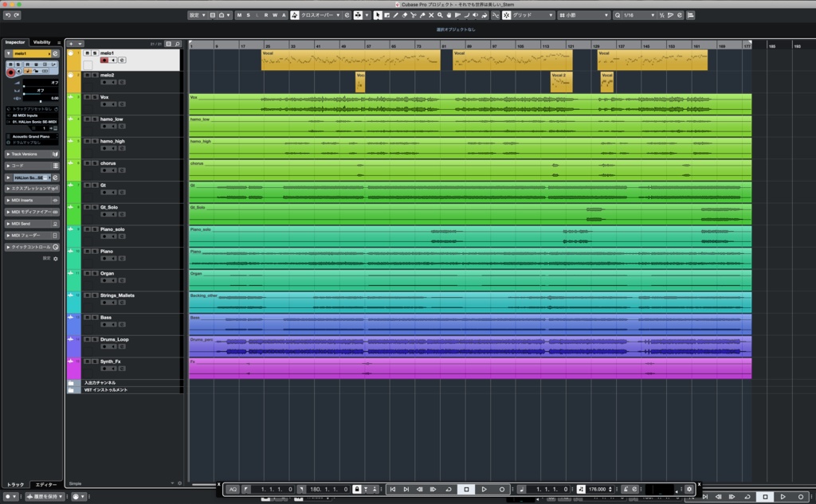Click the Add Track plus button
The height and width of the screenshot is (504, 816).
click(71, 44)
